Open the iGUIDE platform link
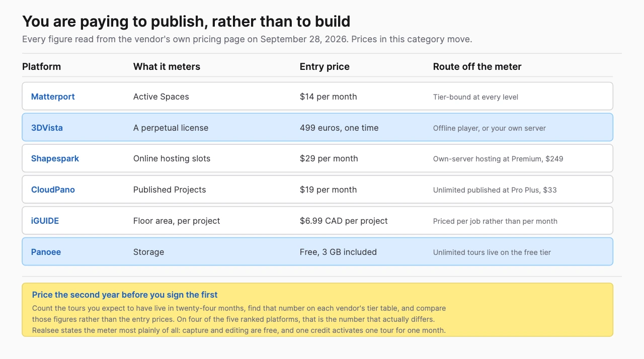The height and width of the screenshot is (359, 644). [x=45, y=221]
